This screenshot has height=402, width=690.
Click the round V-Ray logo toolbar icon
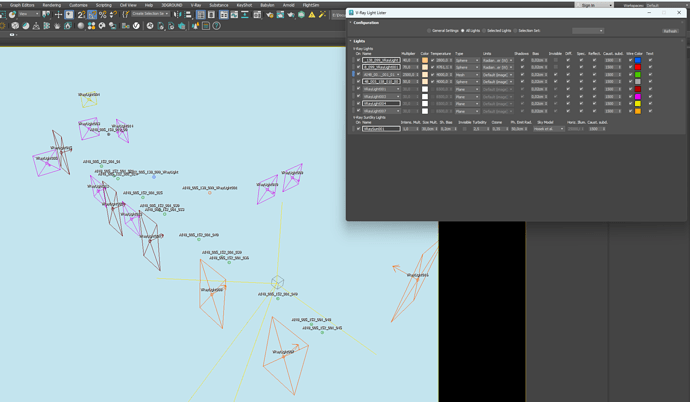pyautogui.click(x=136, y=26)
